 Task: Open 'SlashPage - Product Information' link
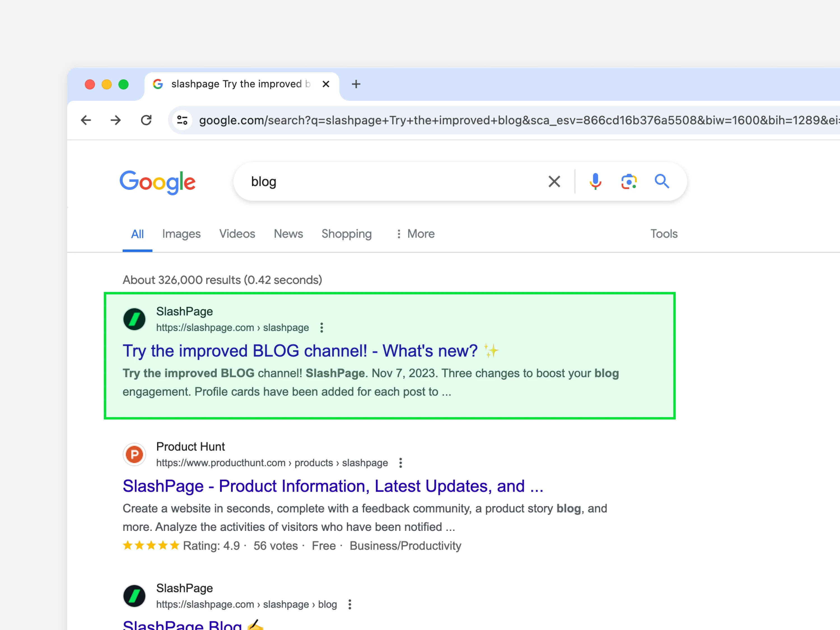(333, 486)
